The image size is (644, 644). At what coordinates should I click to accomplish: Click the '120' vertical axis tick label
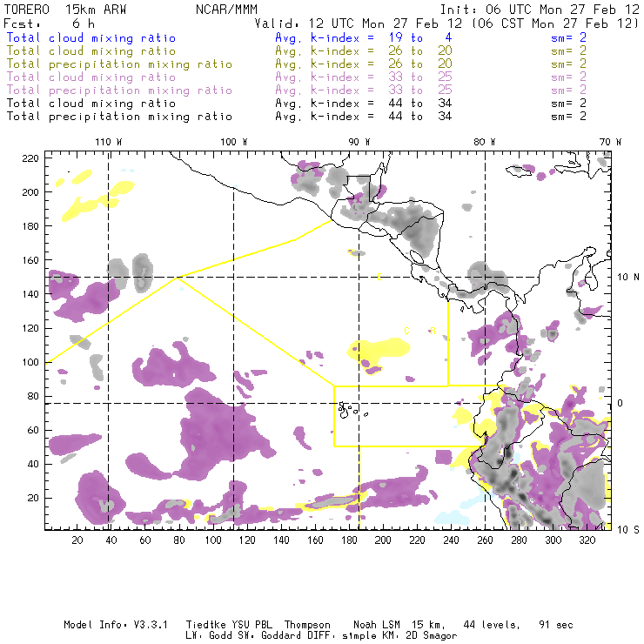coord(30,329)
